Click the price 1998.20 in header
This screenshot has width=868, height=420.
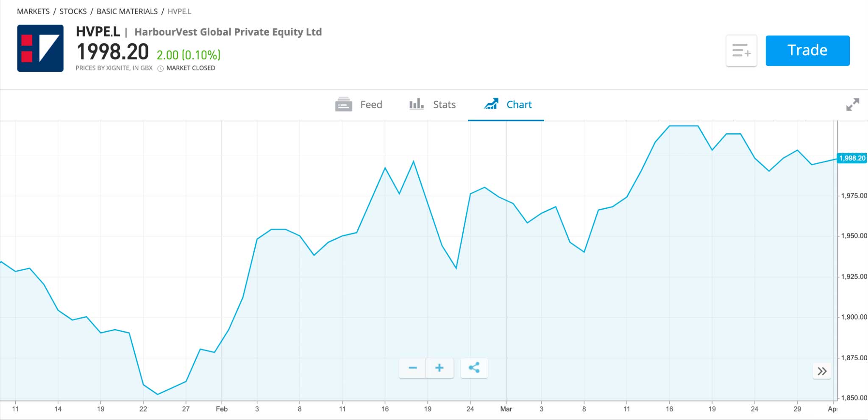tap(113, 52)
